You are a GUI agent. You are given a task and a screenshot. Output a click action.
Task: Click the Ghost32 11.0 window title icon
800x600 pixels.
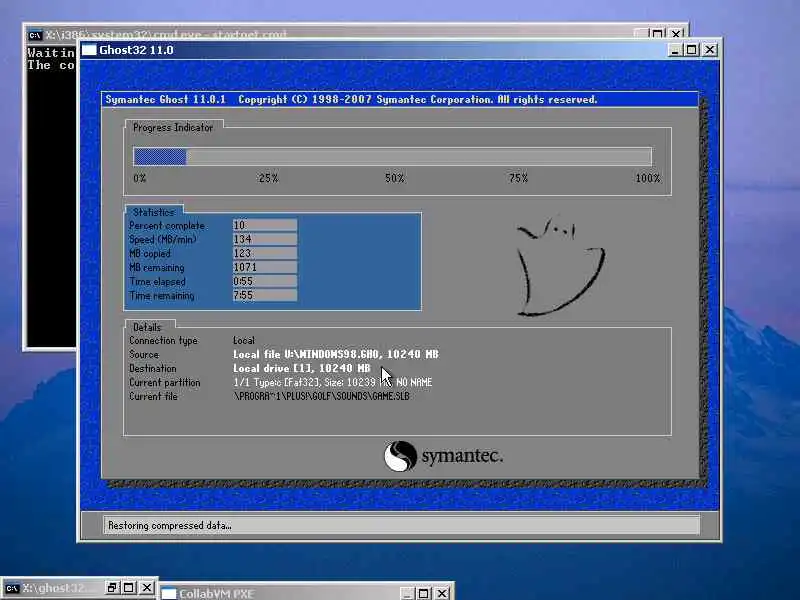(x=89, y=49)
